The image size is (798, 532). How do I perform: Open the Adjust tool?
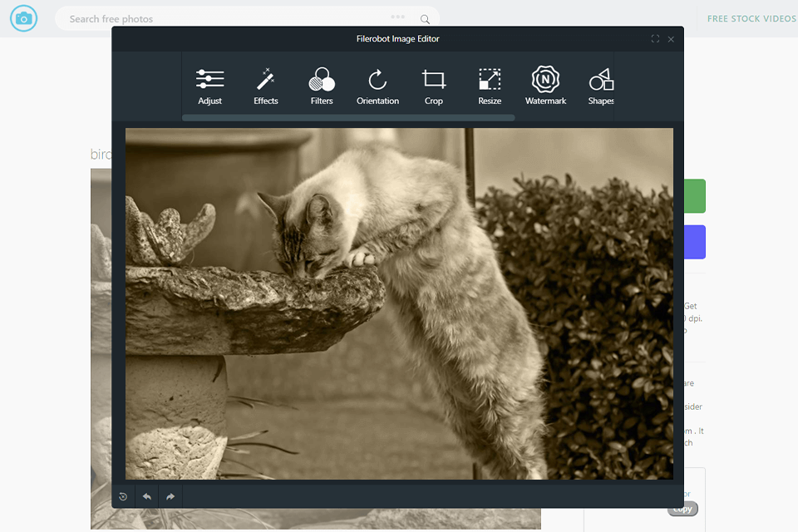[209, 86]
